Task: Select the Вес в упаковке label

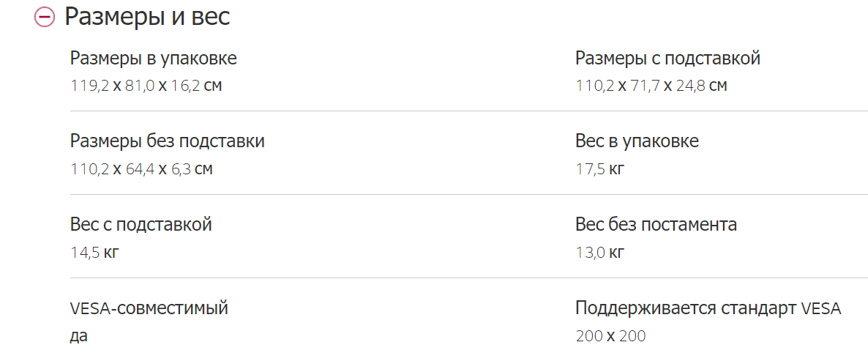Action: click(637, 141)
